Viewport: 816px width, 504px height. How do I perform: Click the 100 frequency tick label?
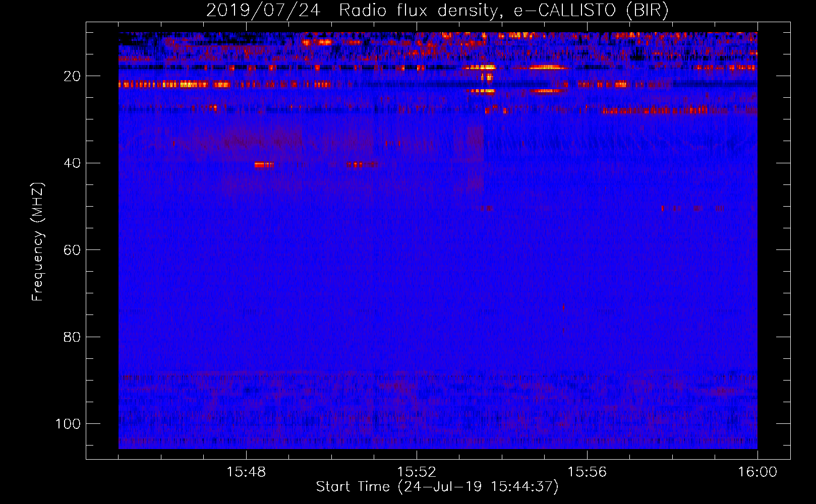(x=68, y=424)
